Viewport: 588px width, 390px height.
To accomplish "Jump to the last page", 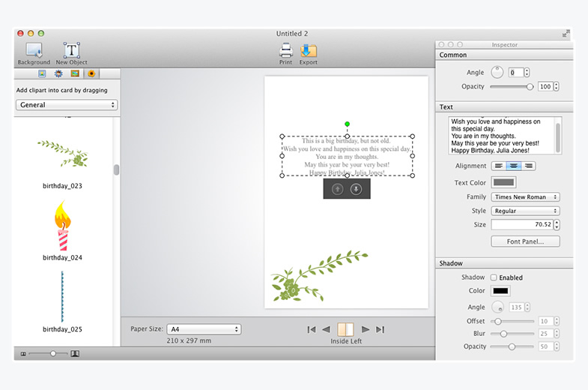I will tap(380, 329).
